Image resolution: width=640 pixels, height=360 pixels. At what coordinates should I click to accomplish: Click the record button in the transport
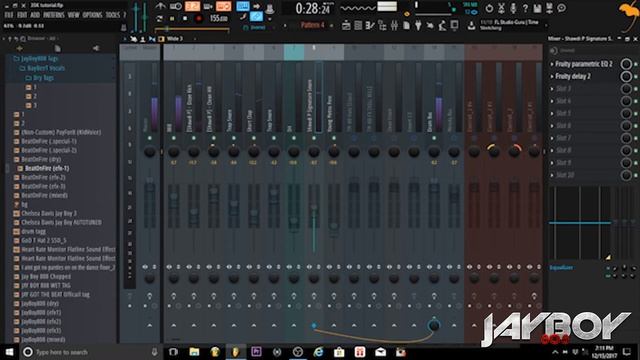[199, 18]
